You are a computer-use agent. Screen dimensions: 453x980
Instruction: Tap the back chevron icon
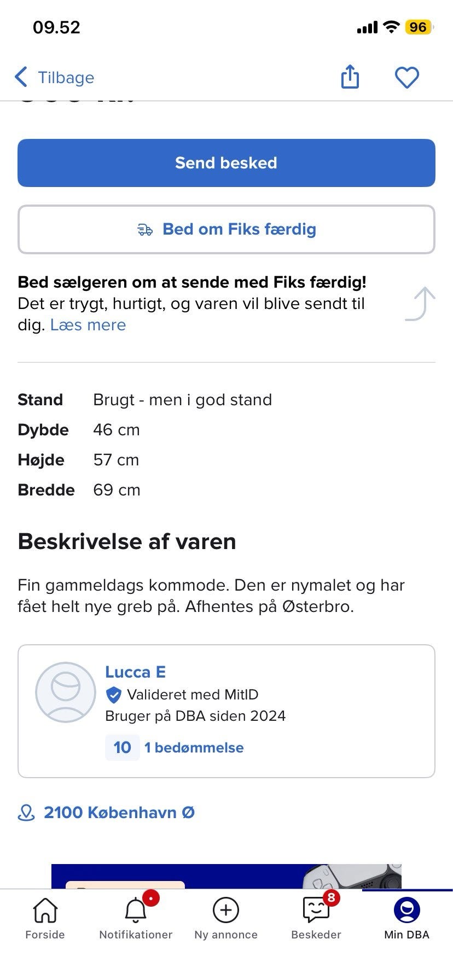(x=21, y=77)
